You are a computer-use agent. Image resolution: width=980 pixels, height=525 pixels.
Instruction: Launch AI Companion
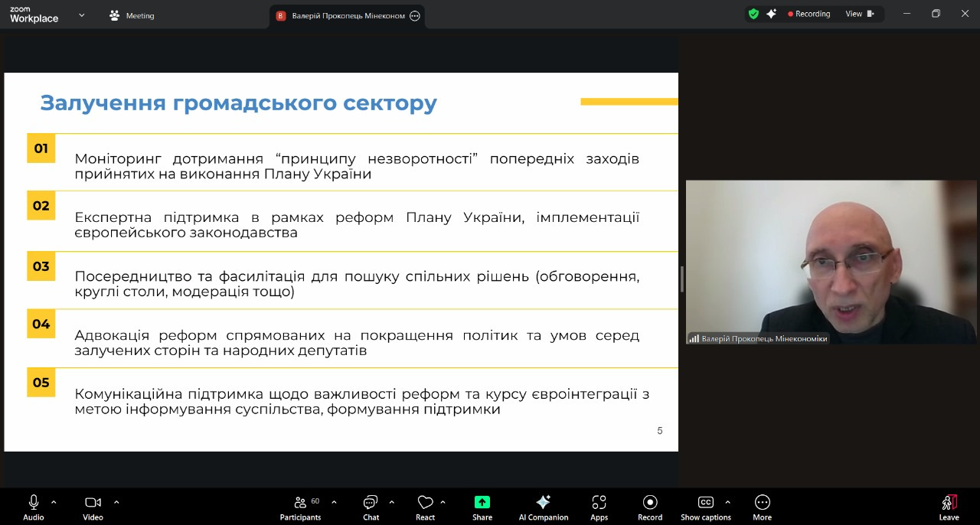543,503
